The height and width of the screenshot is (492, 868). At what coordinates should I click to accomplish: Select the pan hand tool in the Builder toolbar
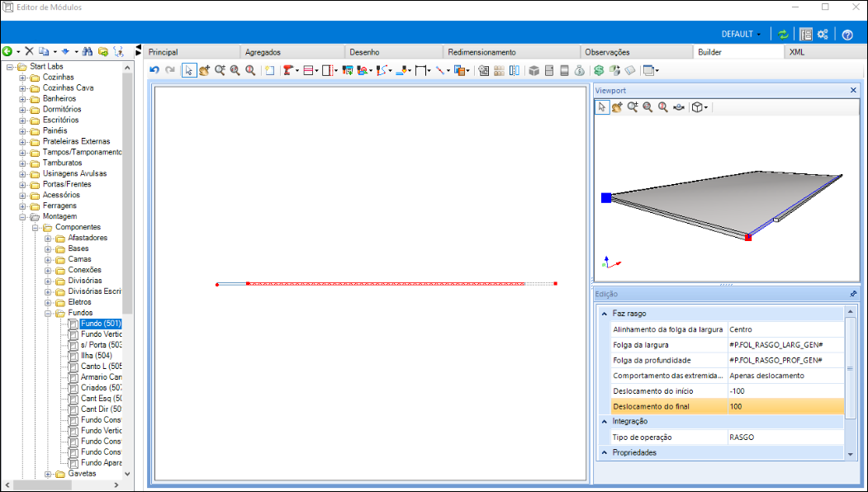point(205,70)
